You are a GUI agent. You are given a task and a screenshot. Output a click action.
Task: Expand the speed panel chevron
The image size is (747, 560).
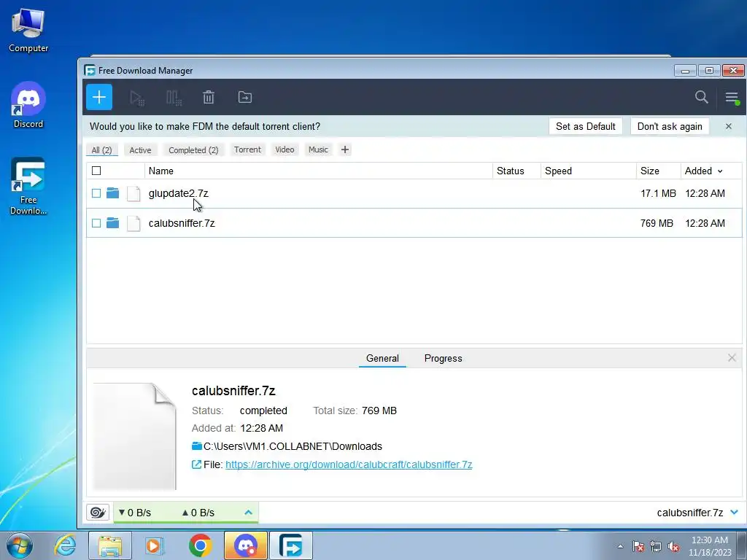(x=248, y=513)
